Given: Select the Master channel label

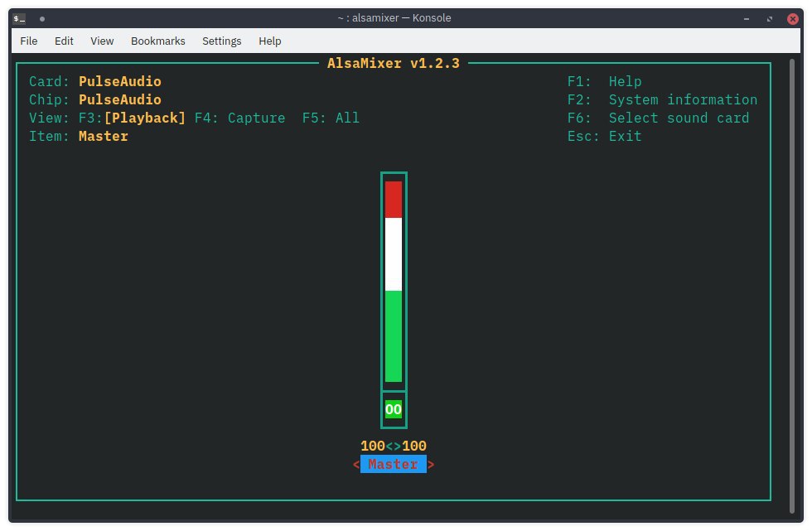Looking at the screenshot, I should pos(394,464).
